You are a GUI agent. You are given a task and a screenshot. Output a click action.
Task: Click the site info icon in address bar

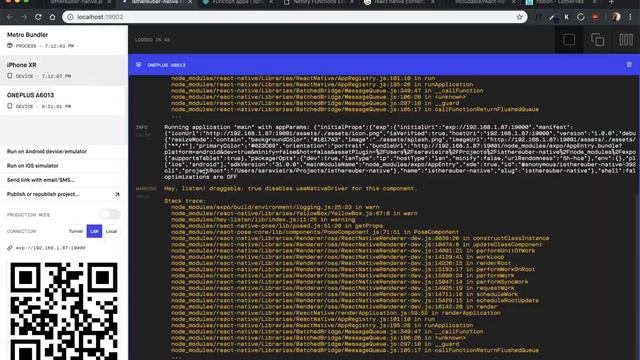(70, 17)
